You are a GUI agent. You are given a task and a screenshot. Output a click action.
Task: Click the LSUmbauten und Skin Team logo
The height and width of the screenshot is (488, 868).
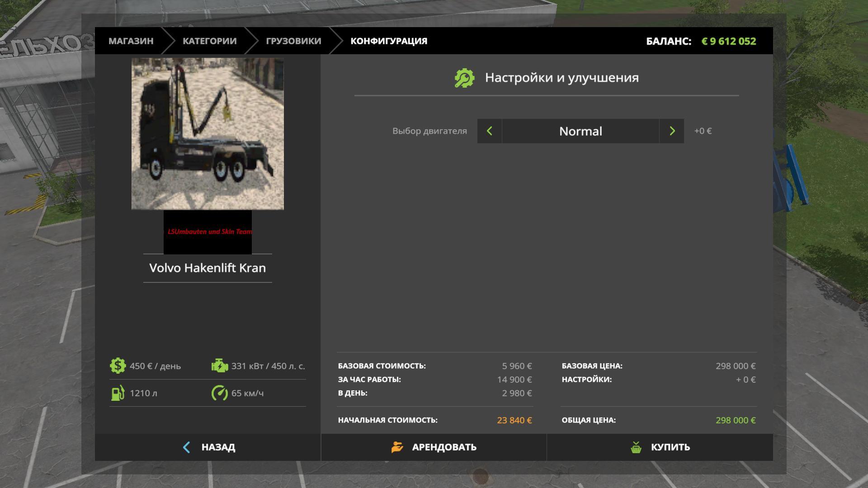(x=208, y=232)
